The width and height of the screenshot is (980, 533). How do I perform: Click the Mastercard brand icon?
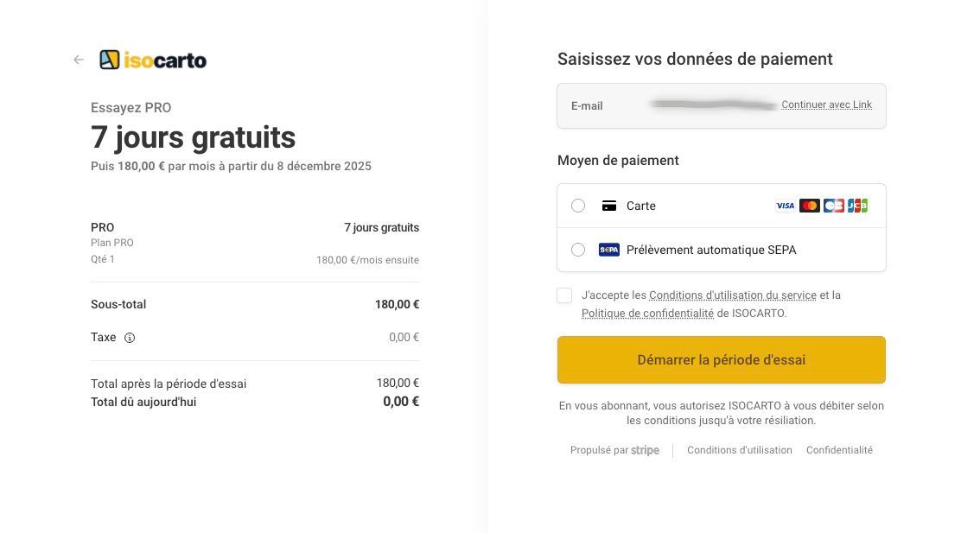809,205
